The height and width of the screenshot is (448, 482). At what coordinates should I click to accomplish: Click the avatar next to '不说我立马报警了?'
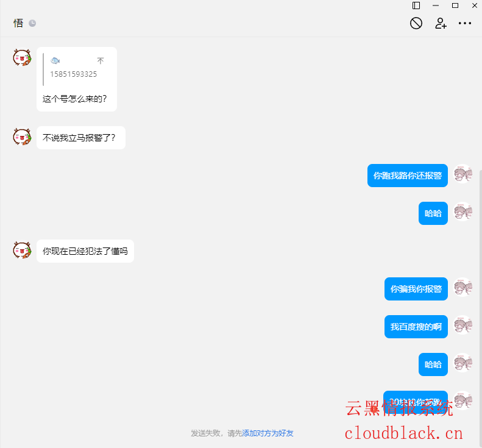tap(22, 137)
